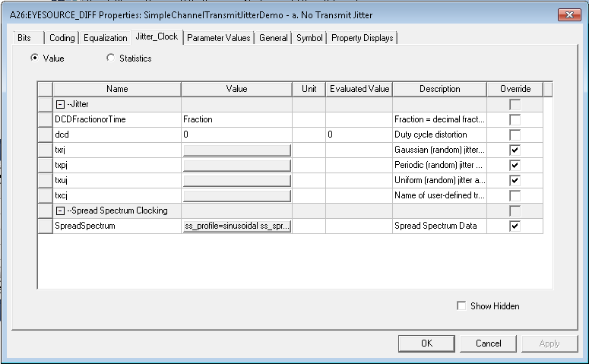Open the txcj value editor button
This screenshot has width=589, height=364.
click(x=237, y=196)
